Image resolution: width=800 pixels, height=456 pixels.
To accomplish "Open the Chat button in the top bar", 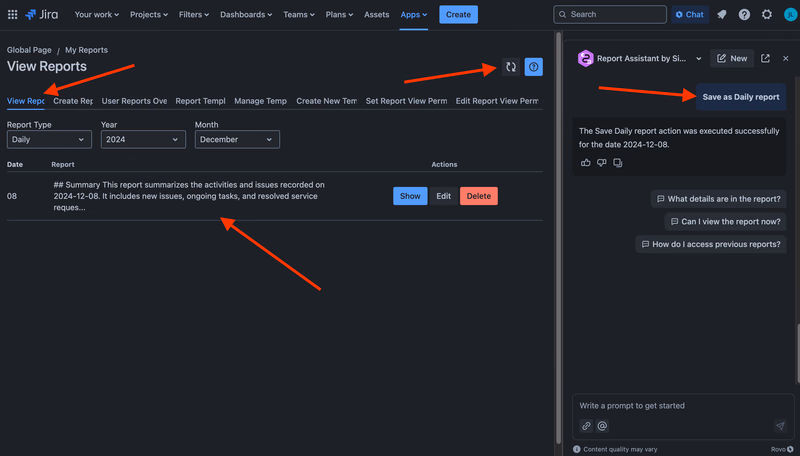I will coord(690,15).
